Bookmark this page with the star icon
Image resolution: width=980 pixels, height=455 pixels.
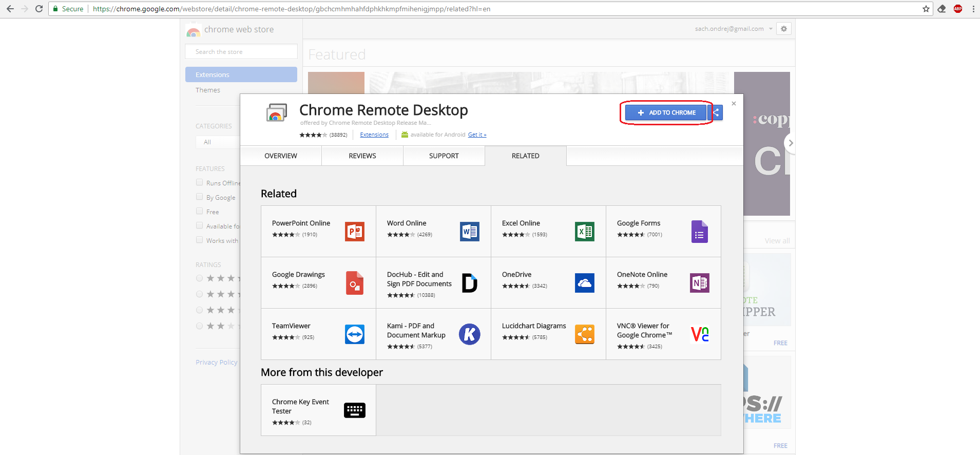click(926, 9)
